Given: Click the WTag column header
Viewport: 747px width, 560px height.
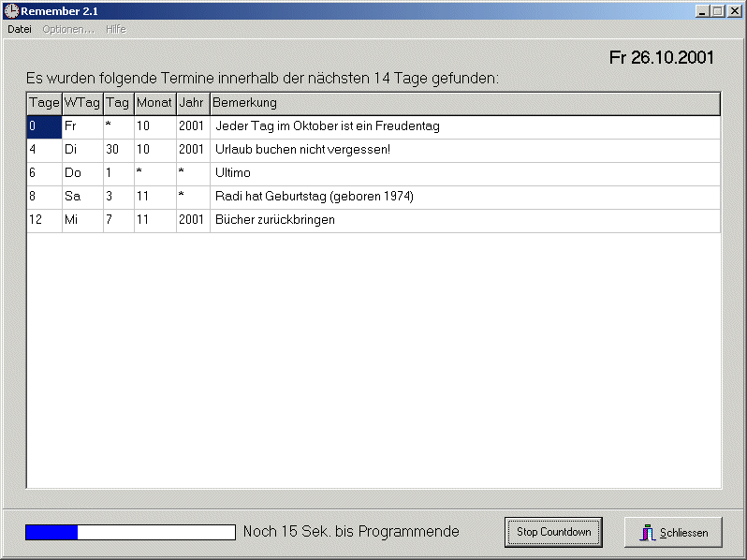Looking at the screenshot, I should [82, 103].
